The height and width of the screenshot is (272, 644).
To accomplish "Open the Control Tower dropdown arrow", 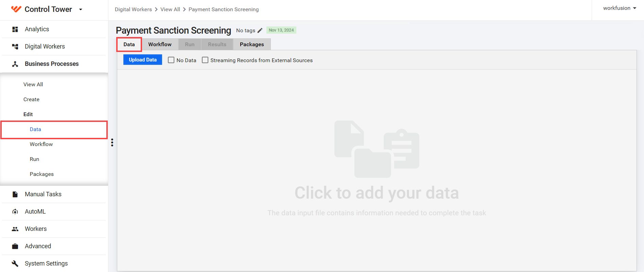I will [81, 10].
